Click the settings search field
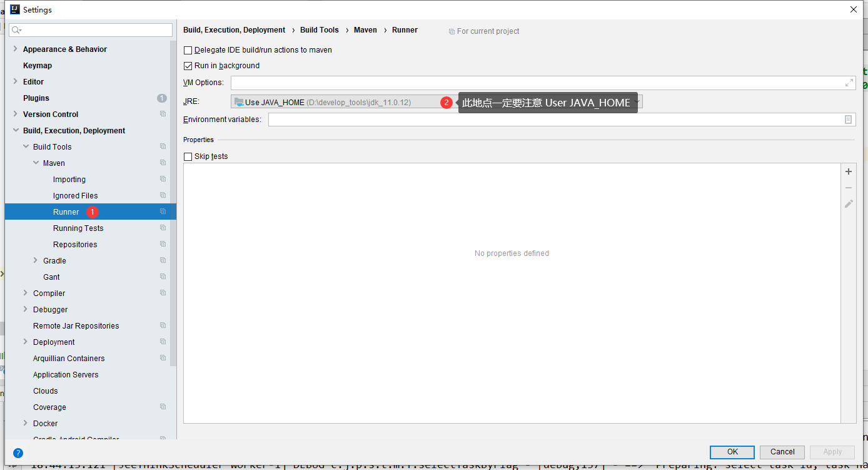868x470 pixels. (x=91, y=30)
